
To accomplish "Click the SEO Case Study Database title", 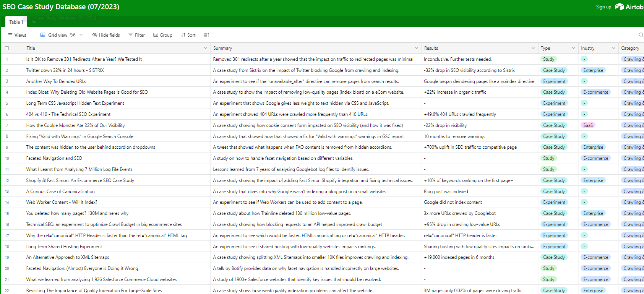I will pyautogui.click(x=61, y=7).
